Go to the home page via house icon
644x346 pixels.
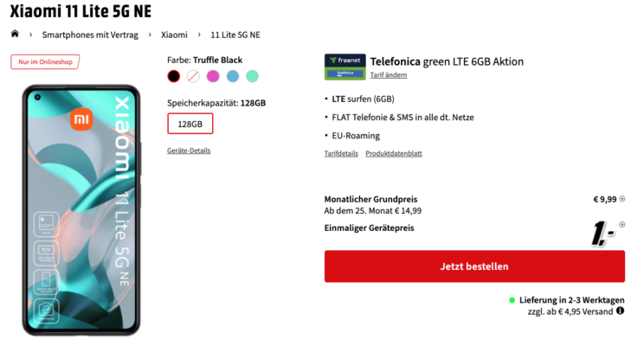(15, 34)
